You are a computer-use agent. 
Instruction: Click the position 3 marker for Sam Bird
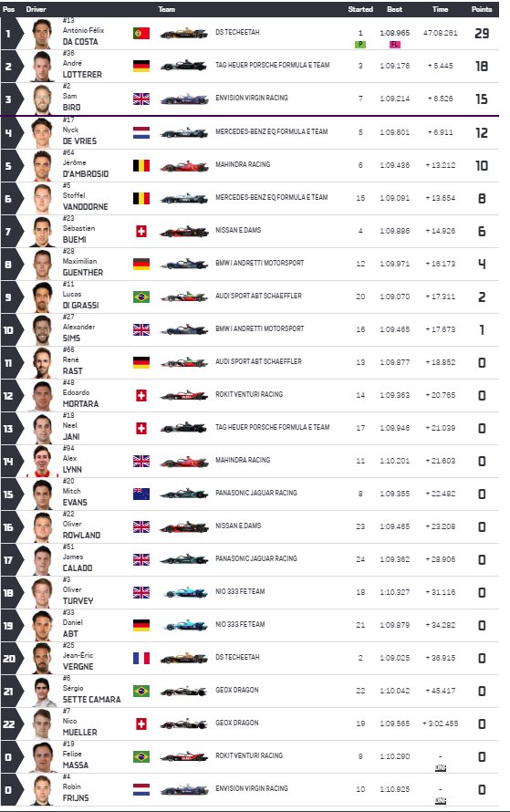(x=9, y=99)
